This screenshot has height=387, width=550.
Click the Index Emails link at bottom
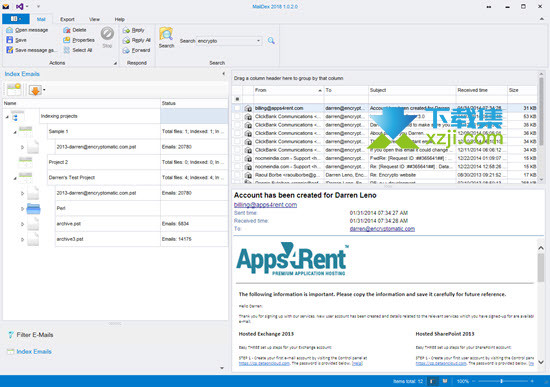[x=34, y=352]
